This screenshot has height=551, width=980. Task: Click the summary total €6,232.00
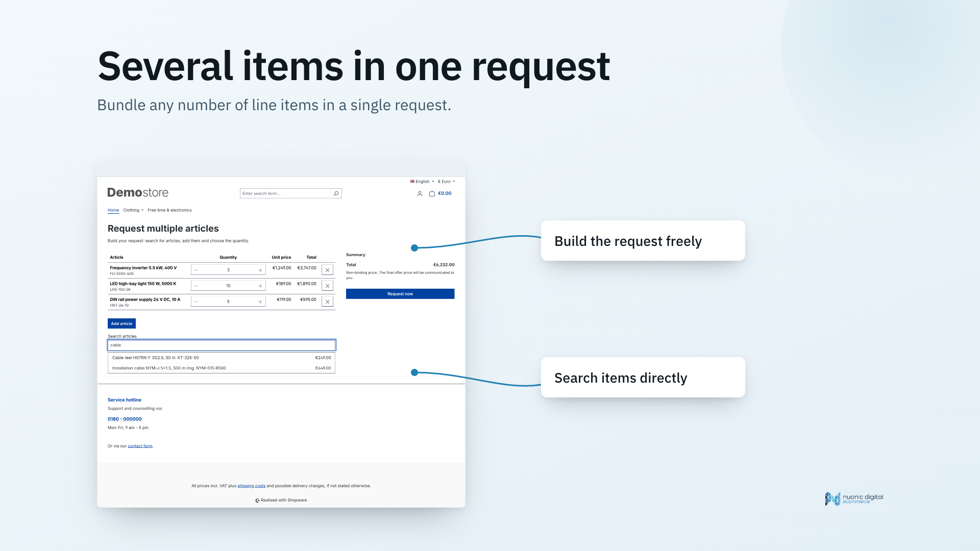[444, 265]
